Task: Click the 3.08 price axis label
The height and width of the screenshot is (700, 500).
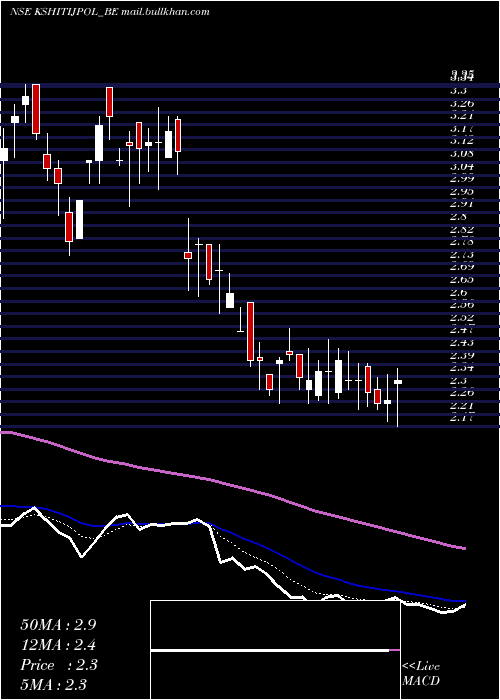Action: (x=462, y=154)
